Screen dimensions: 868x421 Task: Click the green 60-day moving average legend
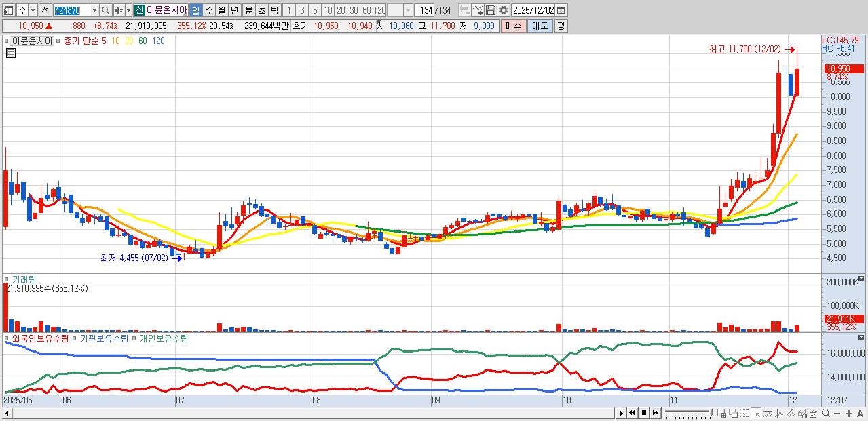[143, 41]
